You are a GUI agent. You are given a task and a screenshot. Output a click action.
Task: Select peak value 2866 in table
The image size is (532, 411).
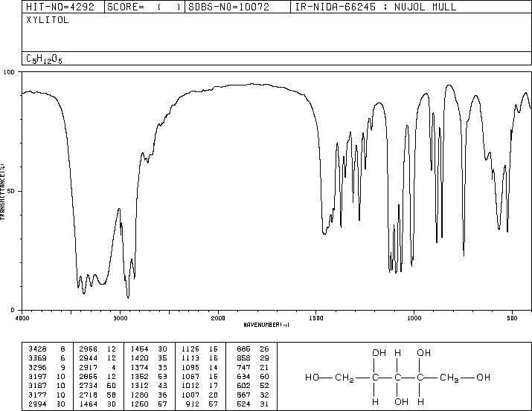click(x=89, y=376)
